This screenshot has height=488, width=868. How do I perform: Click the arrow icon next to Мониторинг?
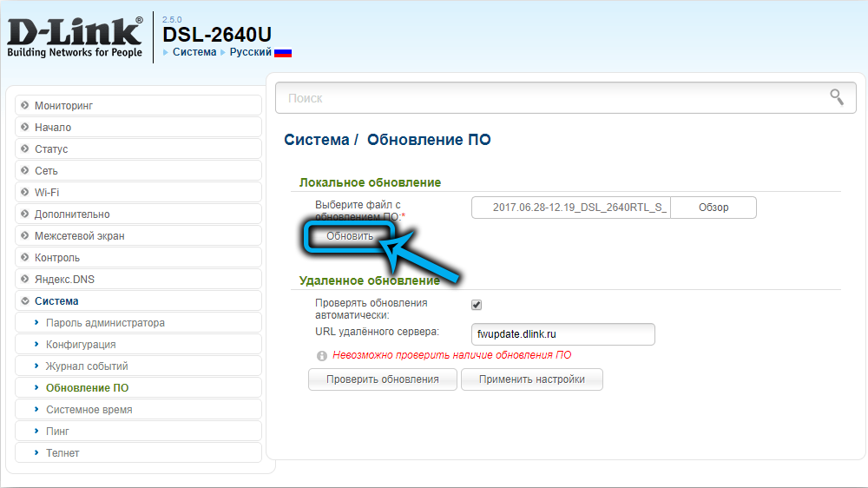point(25,105)
